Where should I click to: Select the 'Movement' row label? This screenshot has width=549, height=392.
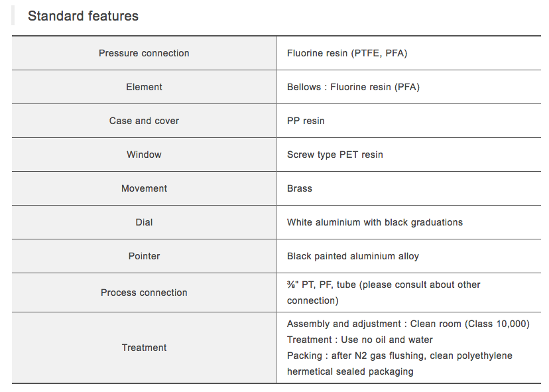(144, 188)
